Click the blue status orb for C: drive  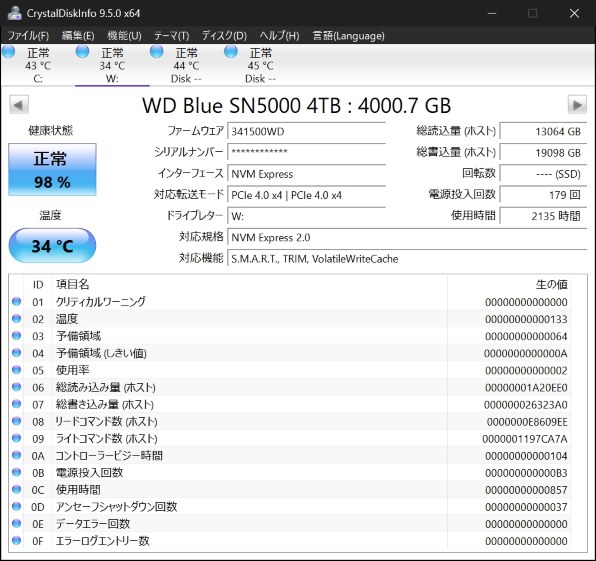pyautogui.click(x=8, y=51)
